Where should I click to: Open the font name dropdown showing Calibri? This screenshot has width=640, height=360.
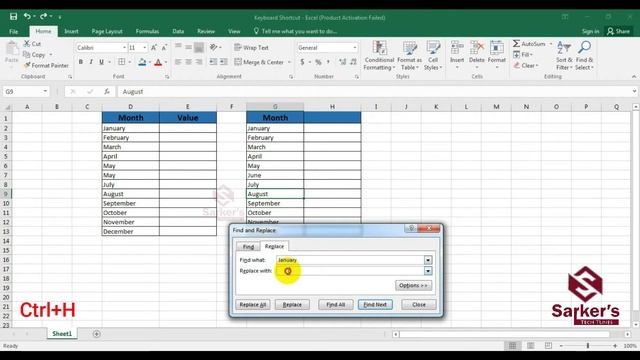(124, 48)
